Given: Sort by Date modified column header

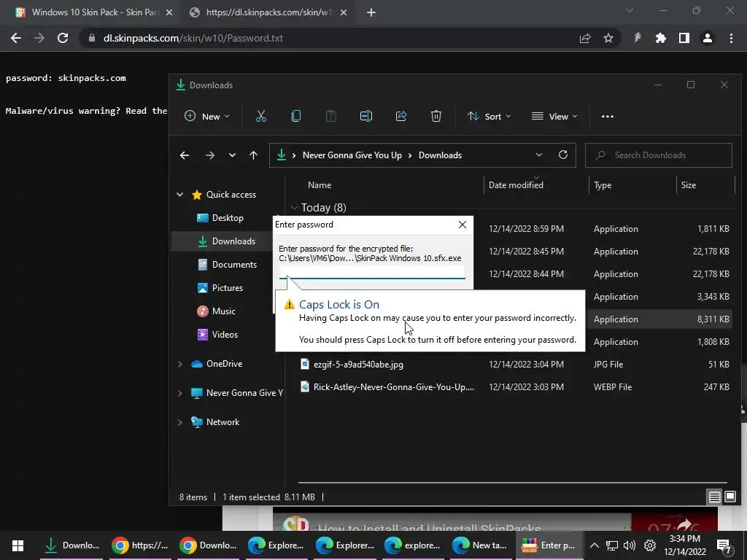Looking at the screenshot, I should click(x=516, y=185).
